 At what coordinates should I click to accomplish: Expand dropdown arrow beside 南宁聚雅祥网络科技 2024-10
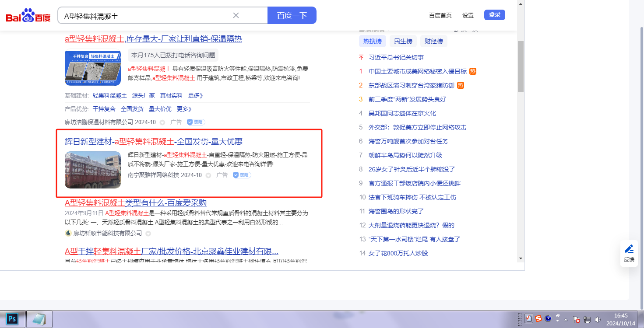click(208, 175)
